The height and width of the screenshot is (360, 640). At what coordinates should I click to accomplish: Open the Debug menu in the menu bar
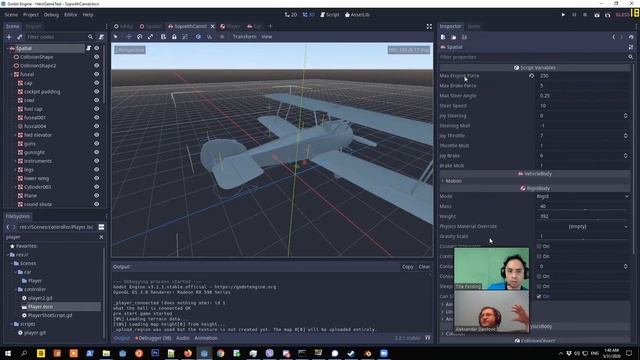coord(51,15)
